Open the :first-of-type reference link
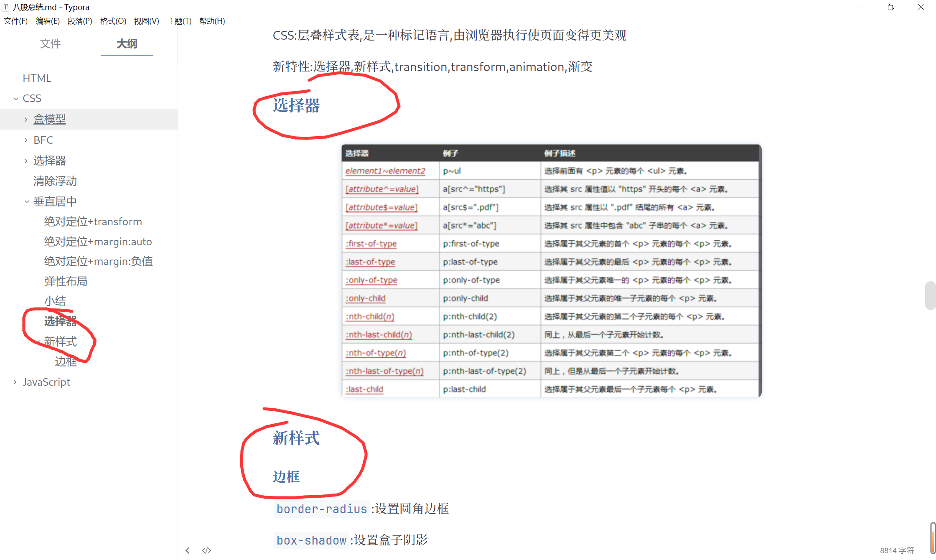The image size is (936, 560). click(371, 244)
